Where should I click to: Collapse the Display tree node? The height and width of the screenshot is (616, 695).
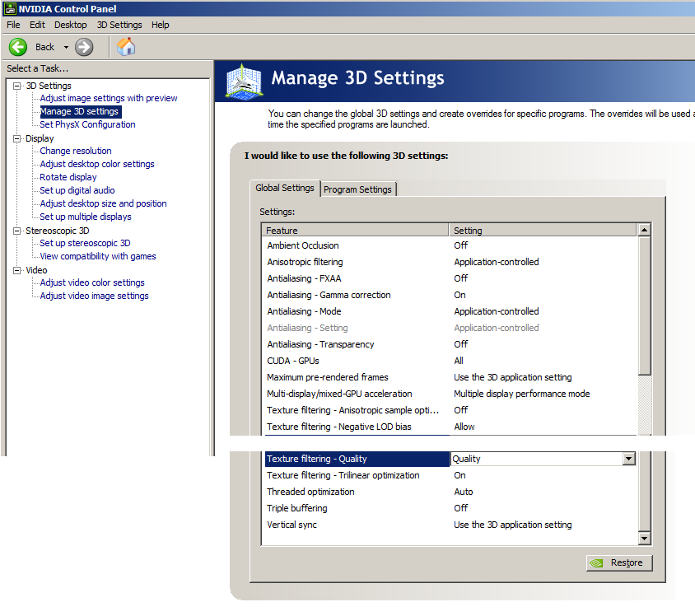tap(17, 138)
